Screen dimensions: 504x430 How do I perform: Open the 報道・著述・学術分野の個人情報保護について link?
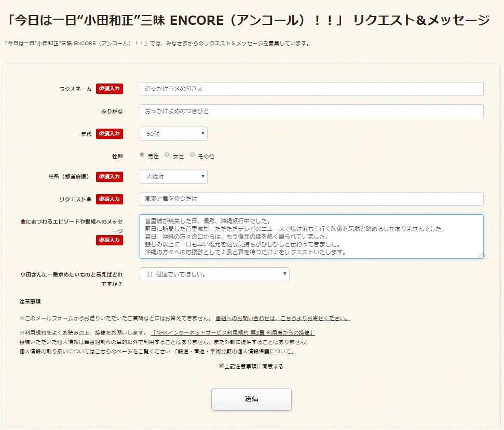tap(234, 351)
